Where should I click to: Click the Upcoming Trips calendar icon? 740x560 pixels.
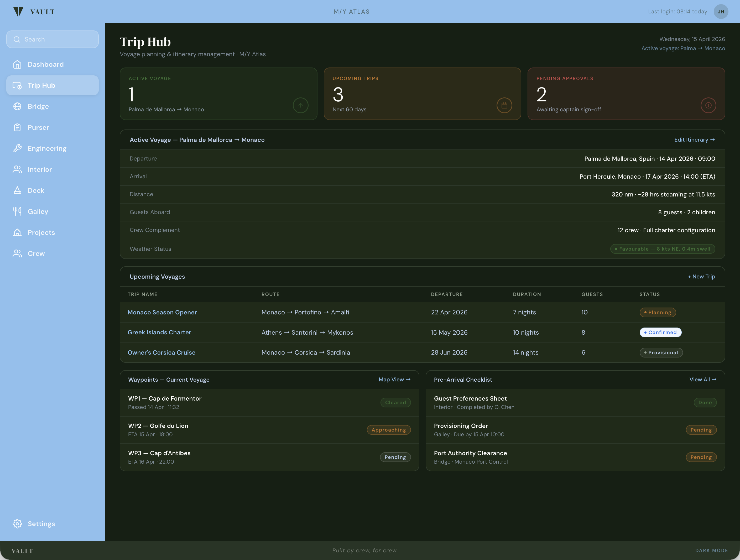(504, 105)
